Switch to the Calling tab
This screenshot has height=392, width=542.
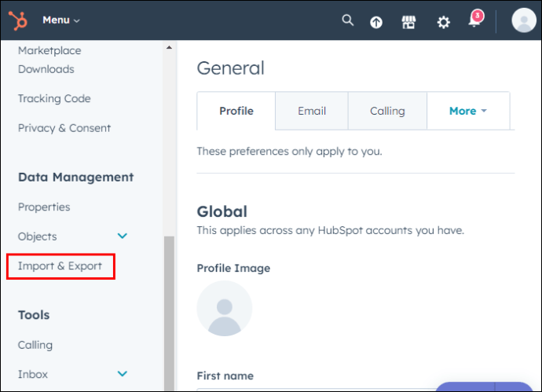(387, 111)
